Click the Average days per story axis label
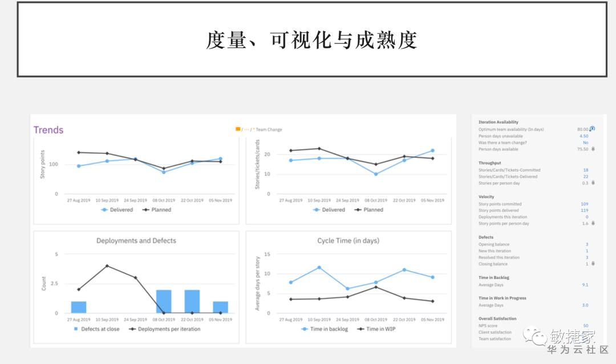The image size is (616, 364). click(x=257, y=284)
